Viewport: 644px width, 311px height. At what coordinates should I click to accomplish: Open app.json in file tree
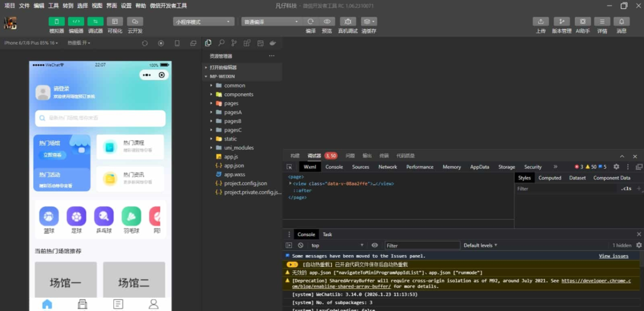click(x=234, y=166)
